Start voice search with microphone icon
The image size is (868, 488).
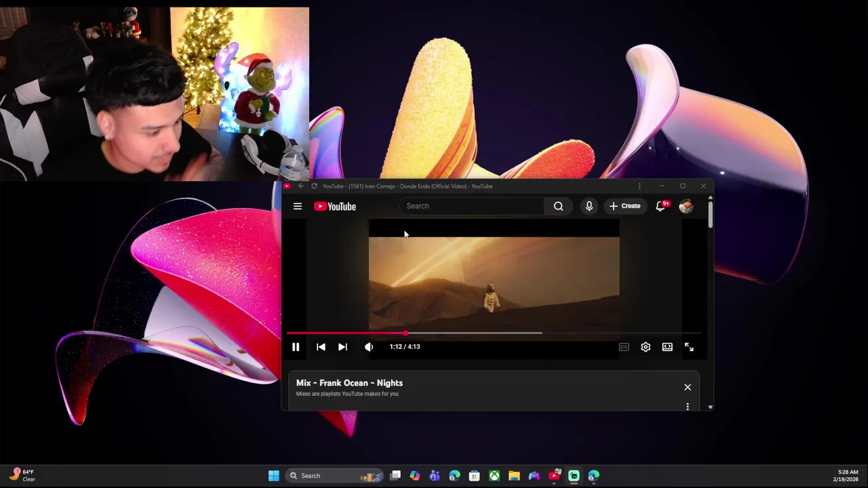(x=589, y=206)
